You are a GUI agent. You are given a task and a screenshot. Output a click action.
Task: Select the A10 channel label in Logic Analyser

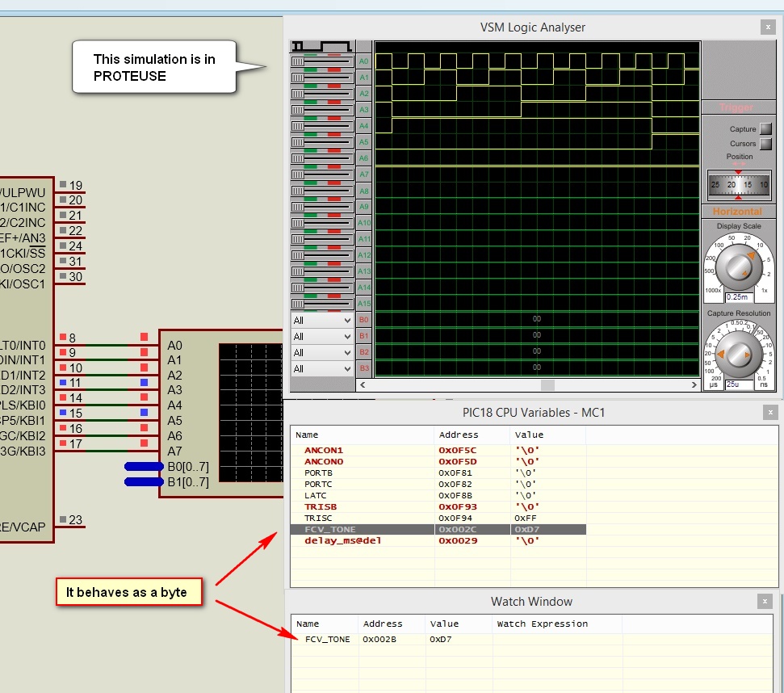pyautogui.click(x=363, y=222)
